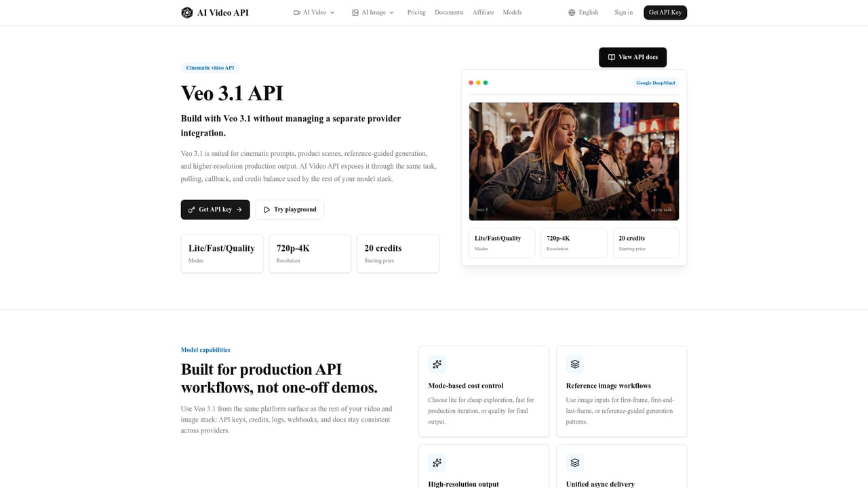Click the play icon in Try playground

coord(267,209)
